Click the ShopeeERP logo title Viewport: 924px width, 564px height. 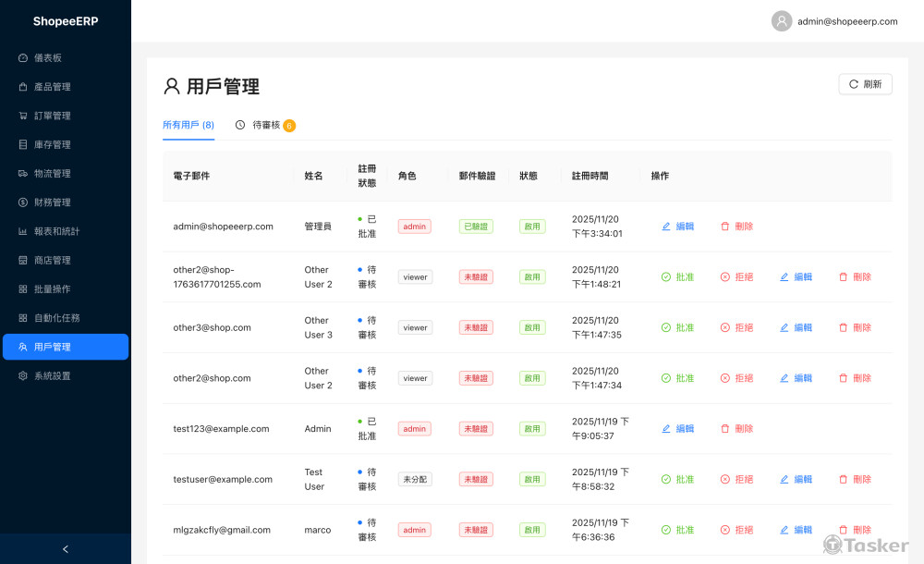[x=65, y=21]
